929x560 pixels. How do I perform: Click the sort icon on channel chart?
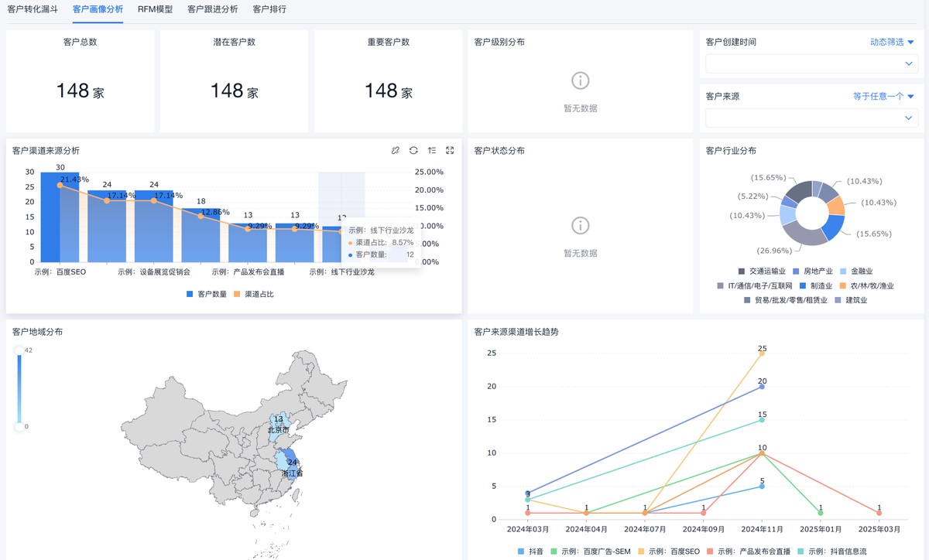pos(432,150)
